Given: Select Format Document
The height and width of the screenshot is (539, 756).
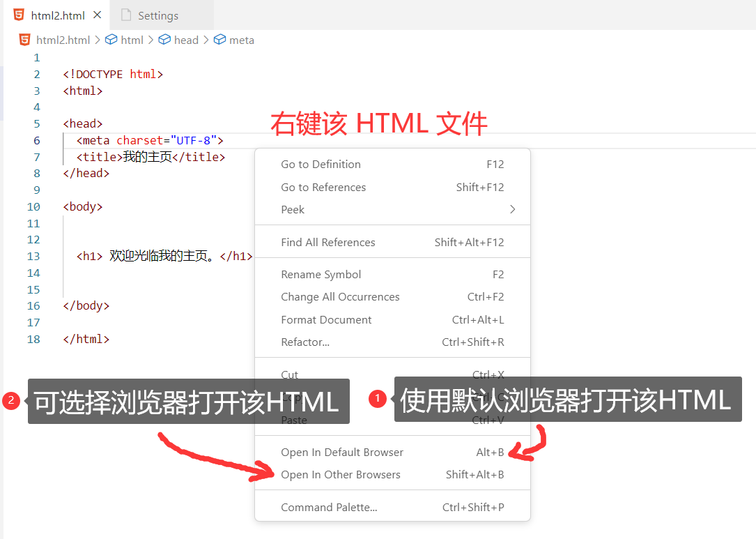Looking at the screenshot, I should [392, 320].
